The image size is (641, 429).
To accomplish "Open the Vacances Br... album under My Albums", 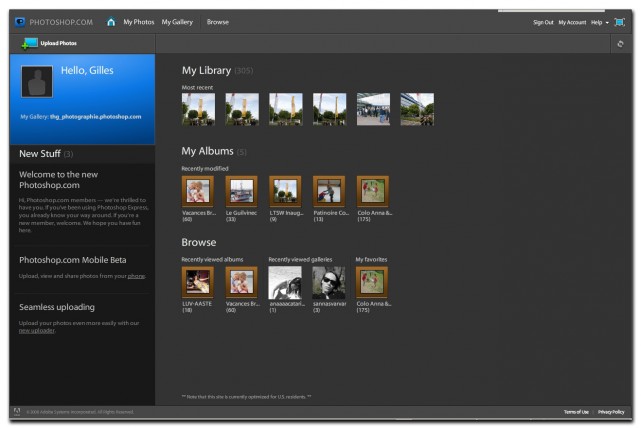I will coord(198,191).
